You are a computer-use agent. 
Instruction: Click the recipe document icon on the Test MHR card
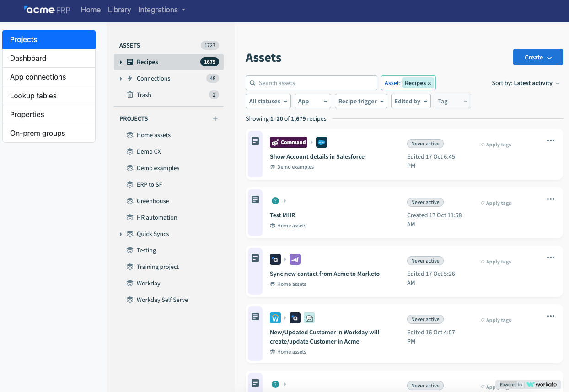[255, 199]
